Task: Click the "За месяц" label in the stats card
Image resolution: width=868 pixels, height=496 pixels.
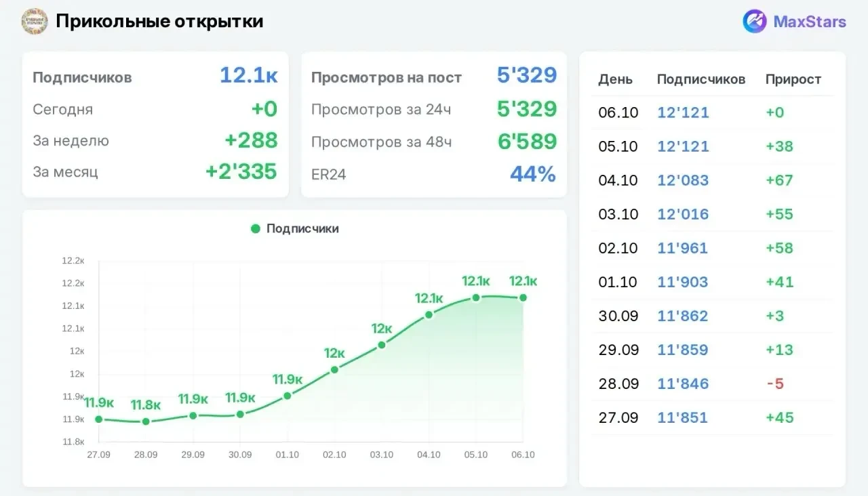Action: tap(65, 172)
